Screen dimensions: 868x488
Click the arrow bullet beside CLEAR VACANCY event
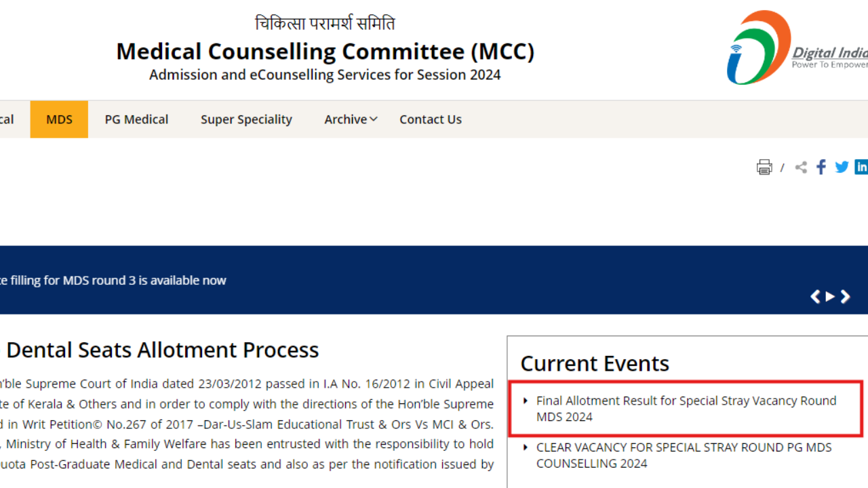(526, 447)
